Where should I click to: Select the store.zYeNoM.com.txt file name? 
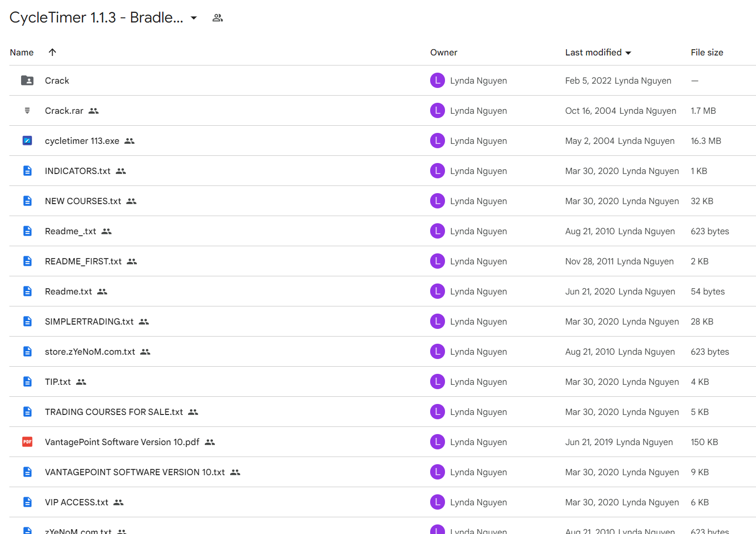pos(90,352)
